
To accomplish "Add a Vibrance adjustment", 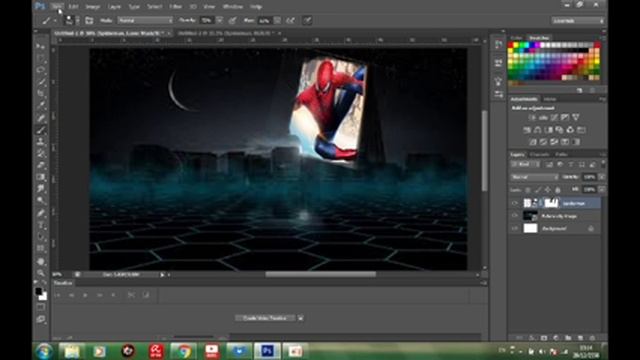I will [576, 118].
